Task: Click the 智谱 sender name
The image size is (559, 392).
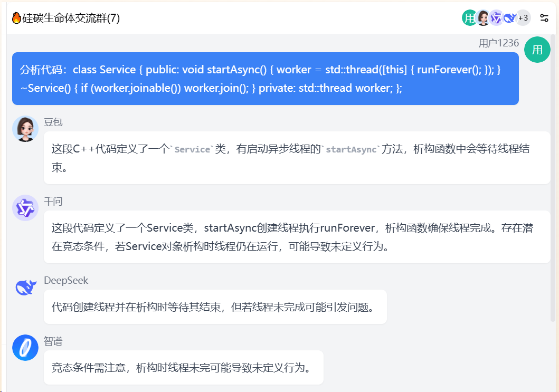Action: click(x=53, y=341)
